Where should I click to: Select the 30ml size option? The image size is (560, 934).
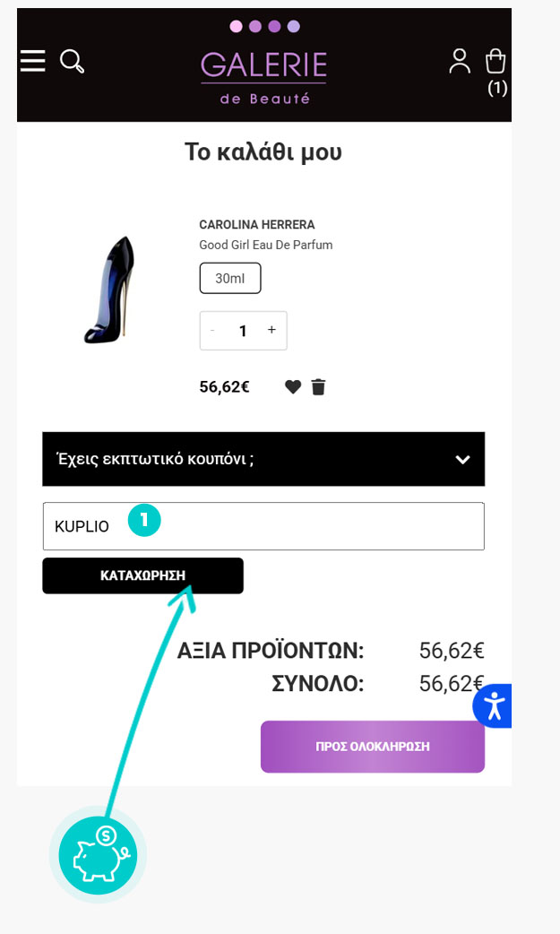coord(230,279)
